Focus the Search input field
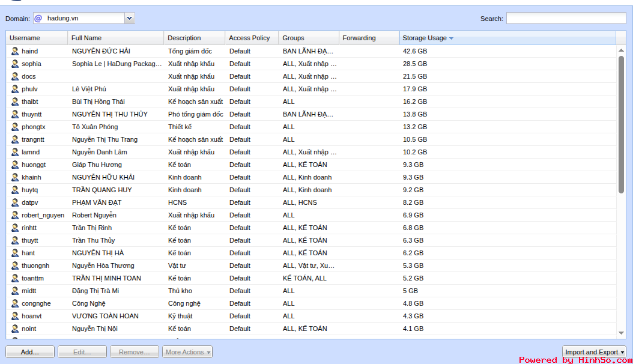 click(x=566, y=19)
